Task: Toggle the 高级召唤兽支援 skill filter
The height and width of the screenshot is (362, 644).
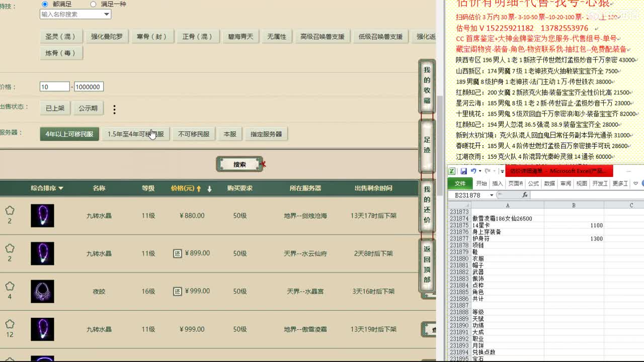Action: click(x=323, y=37)
